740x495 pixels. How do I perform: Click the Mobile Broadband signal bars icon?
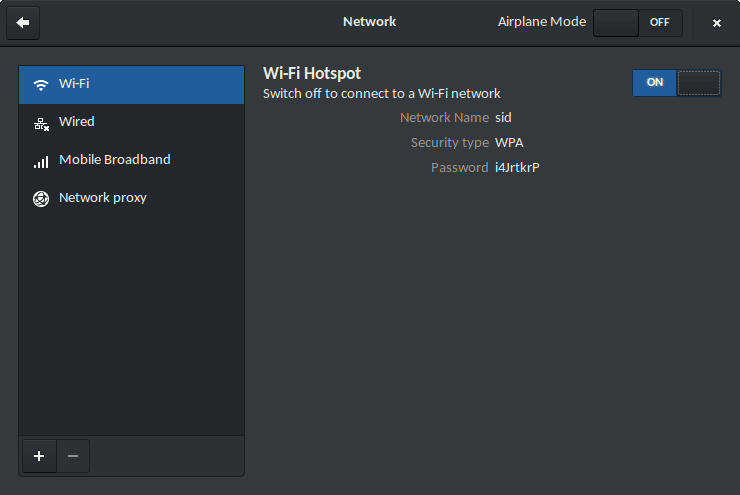41,161
